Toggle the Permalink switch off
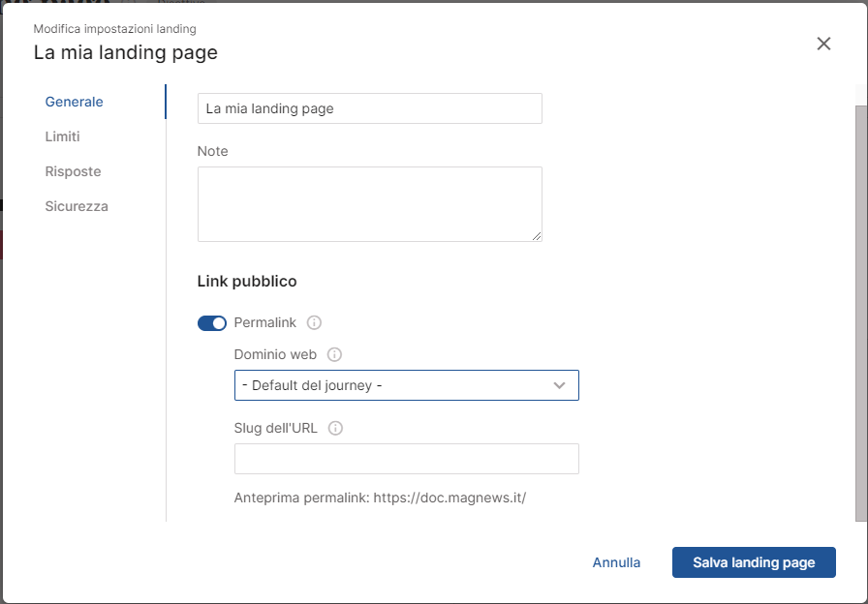This screenshot has width=868, height=604. [x=212, y=322]
